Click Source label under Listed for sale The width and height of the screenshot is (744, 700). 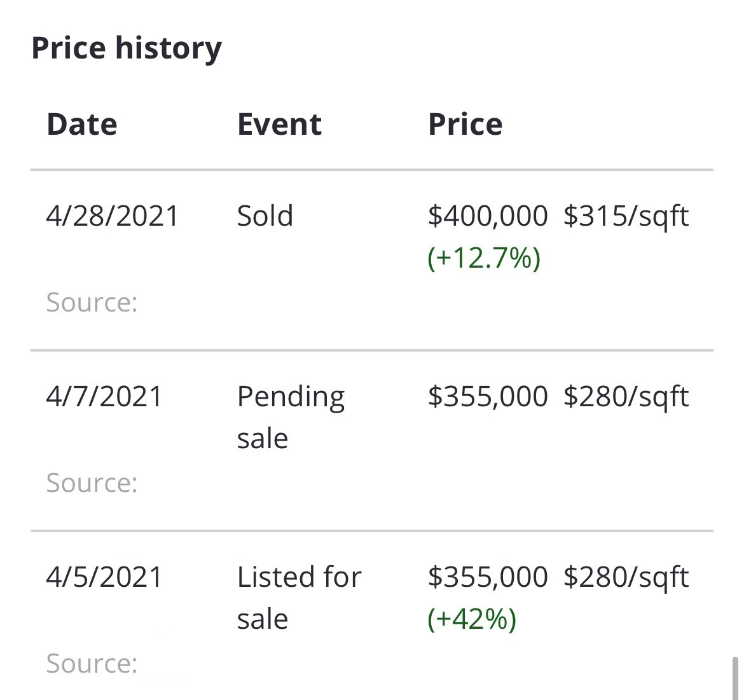92,664
